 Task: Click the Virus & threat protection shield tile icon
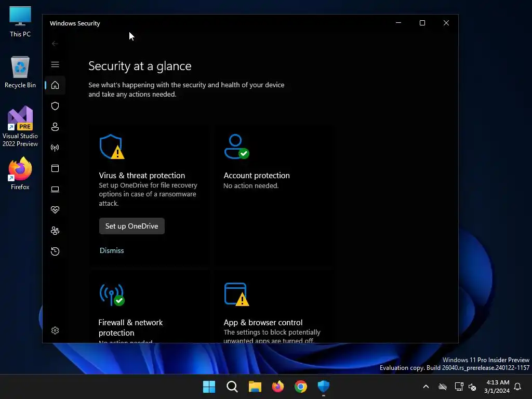point(112,147)
